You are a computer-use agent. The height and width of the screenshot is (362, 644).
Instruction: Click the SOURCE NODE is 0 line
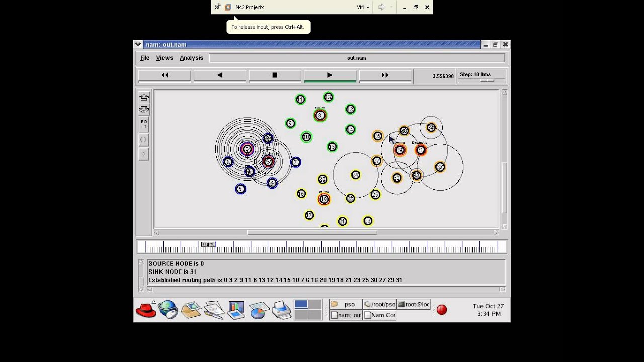click(x=176, y=263)
